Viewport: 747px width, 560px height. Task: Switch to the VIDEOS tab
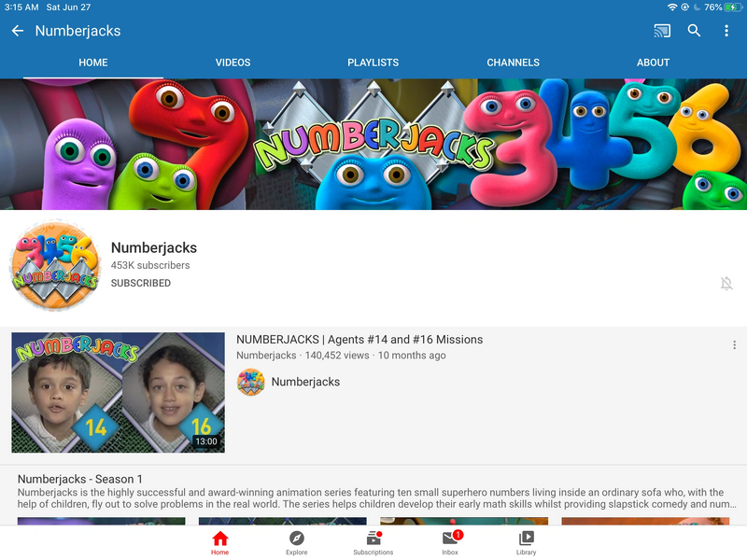click(233, 63)
